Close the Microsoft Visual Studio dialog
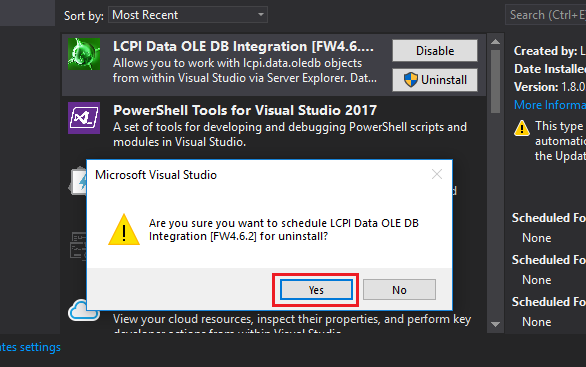 pos(437,174)
